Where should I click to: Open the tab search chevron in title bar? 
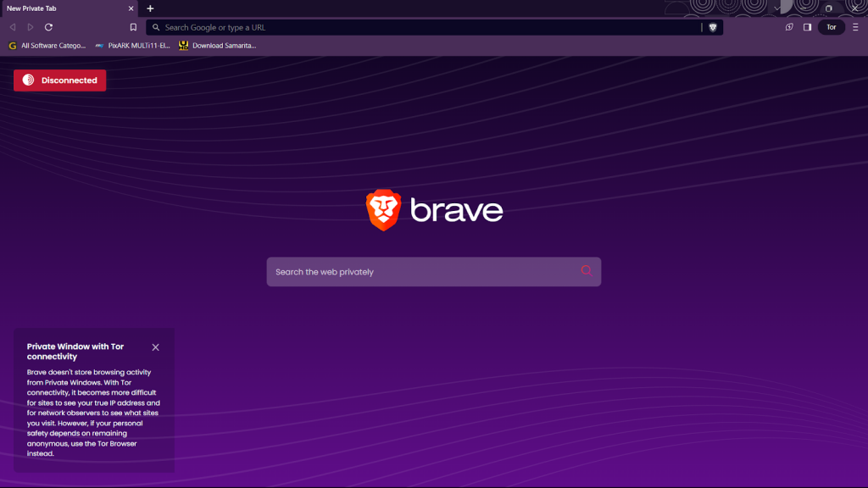point(777,8)
